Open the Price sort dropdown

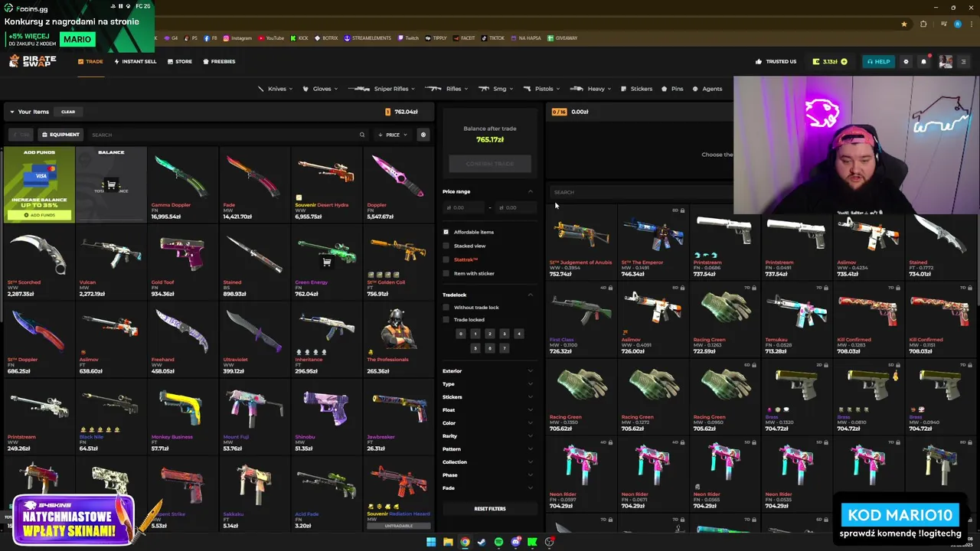tap(393, 135)
